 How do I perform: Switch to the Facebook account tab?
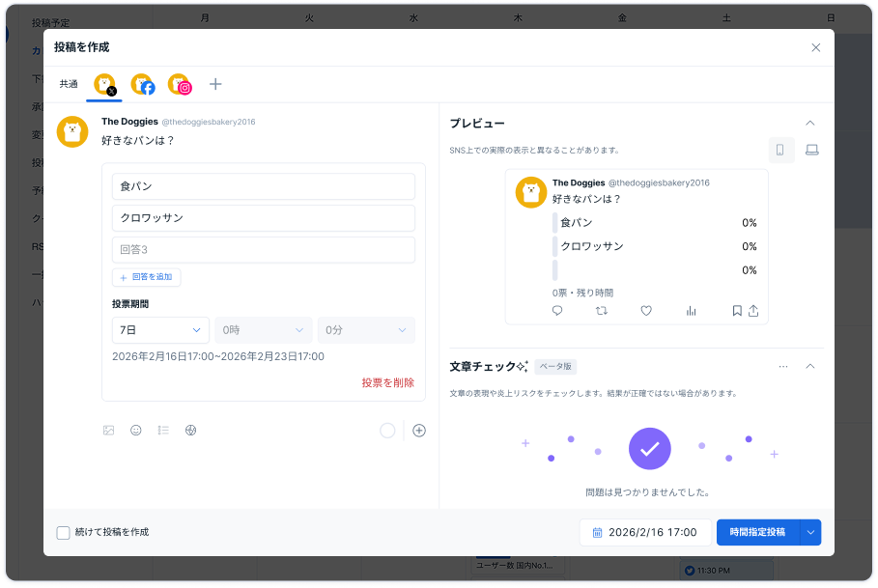(x=142, y=85)
